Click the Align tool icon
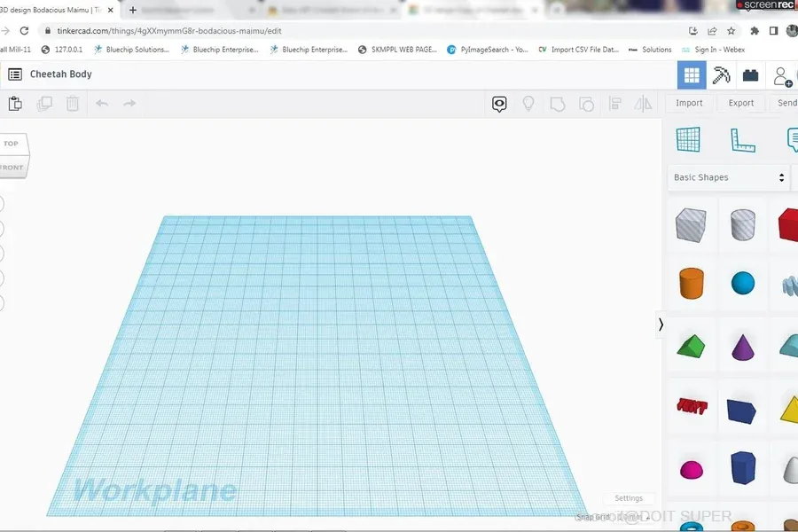 pos(614,104)
